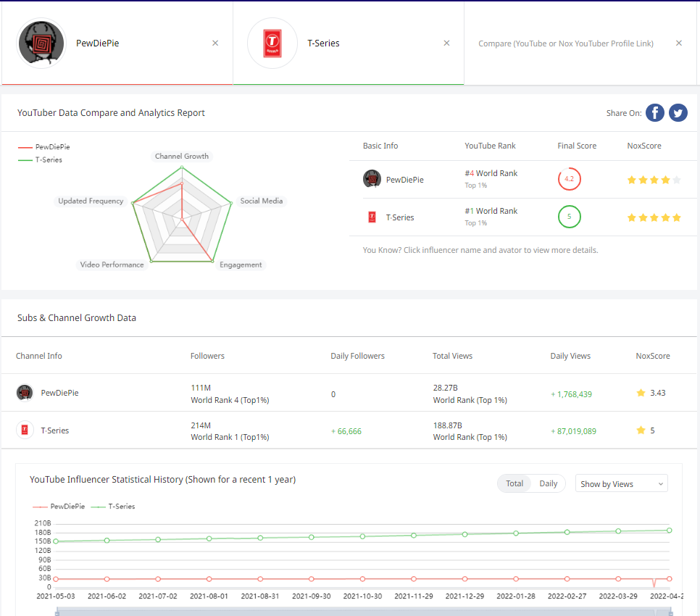Click the +87,019,089 daily views value
The width and height of the screenshot is (700, 616).
pos(574,432)
